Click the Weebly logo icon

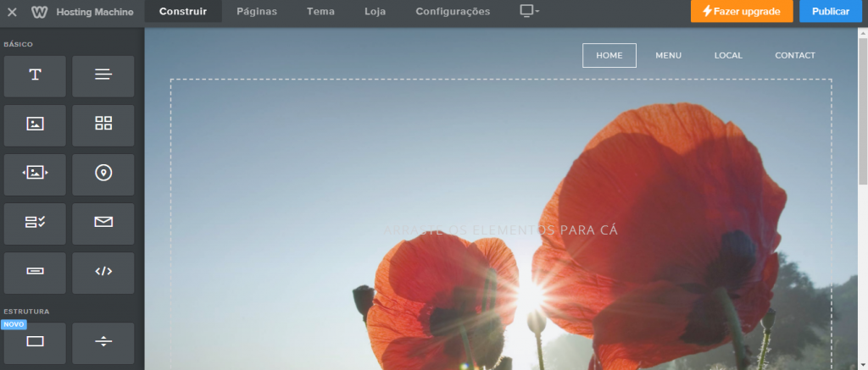[x=39, y=12]
